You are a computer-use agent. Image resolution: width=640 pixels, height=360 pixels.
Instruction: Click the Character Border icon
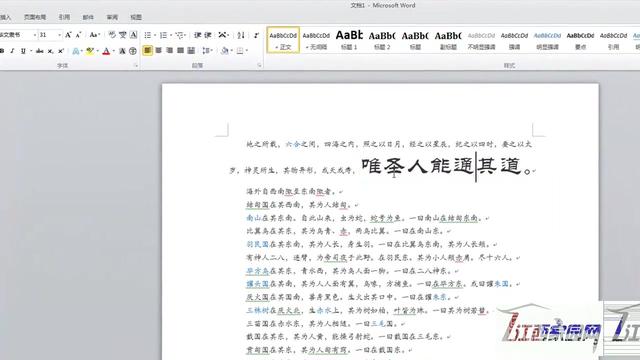(133, 35)
